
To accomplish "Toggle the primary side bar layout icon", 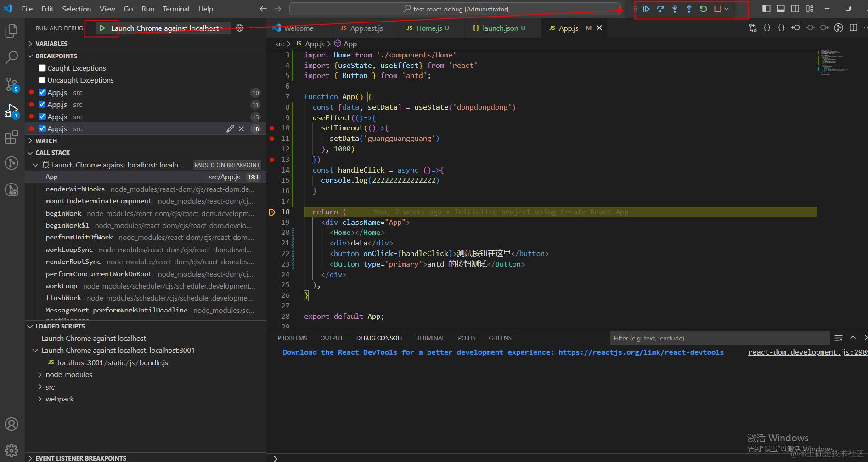I will [766, 9].
